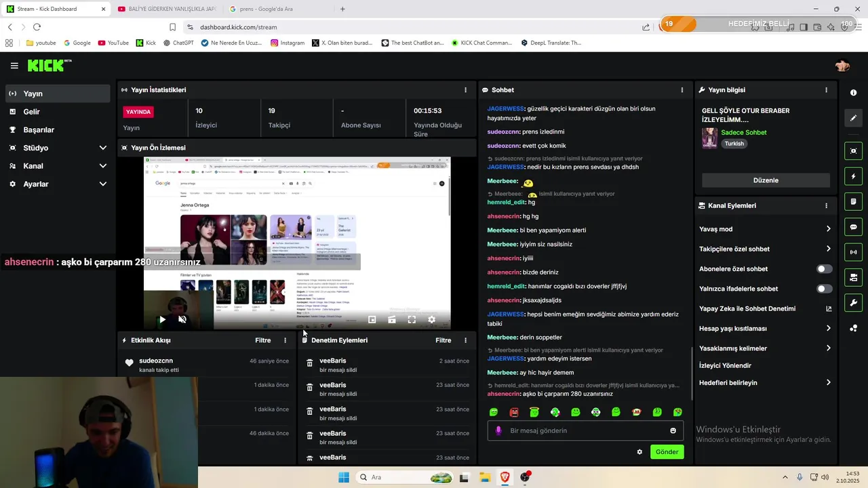The height and width of the screenshot is (488, 868).
Task: Toggle the document moderation log icon in sidebar
Action: point(853,201)
